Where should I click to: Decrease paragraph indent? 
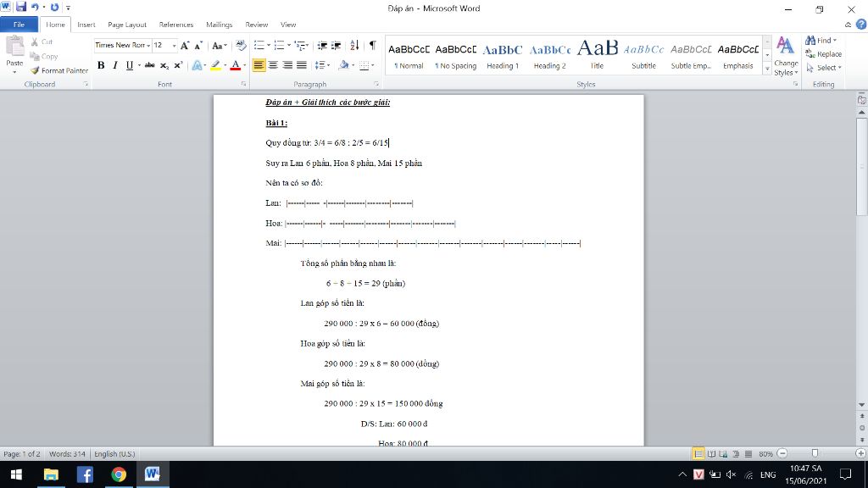321,46
